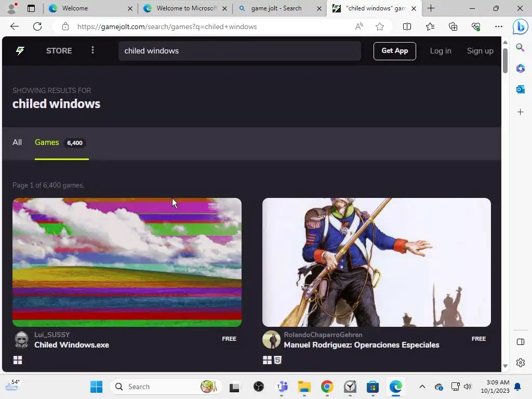View site information lock icon
The width and height of the screenshot is (532, 399).
(x=65, y=26)
